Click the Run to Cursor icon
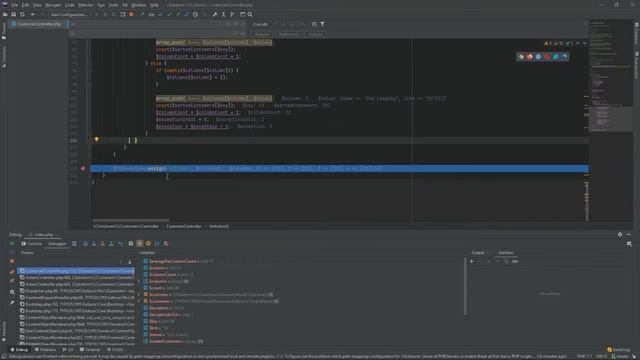Screen dimensions: 640x360 pos(120,244)
